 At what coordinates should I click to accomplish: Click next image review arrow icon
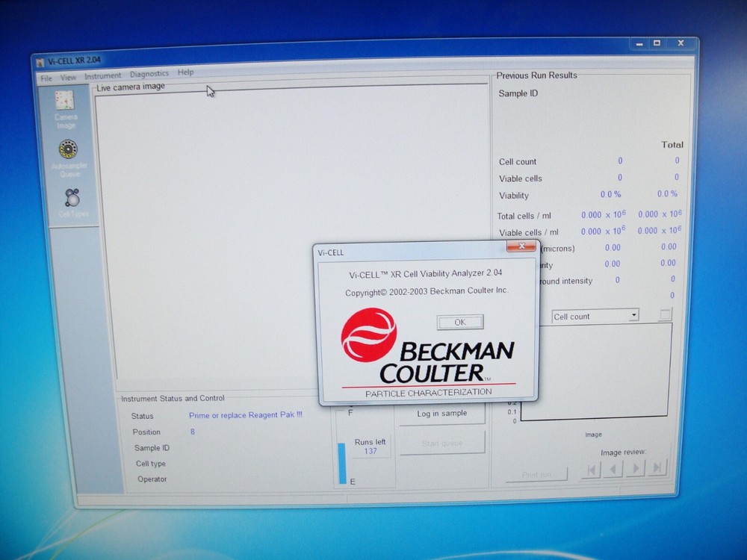636,467
